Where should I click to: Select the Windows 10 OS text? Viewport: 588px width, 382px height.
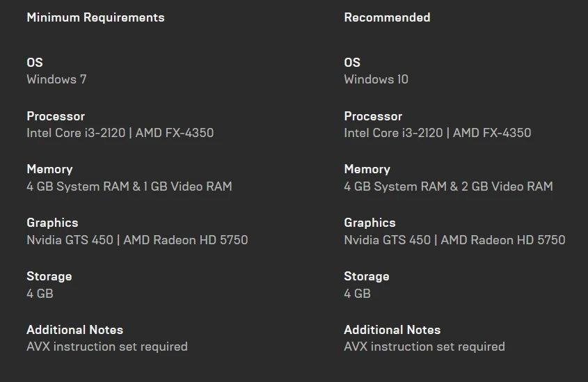point(376,79)
